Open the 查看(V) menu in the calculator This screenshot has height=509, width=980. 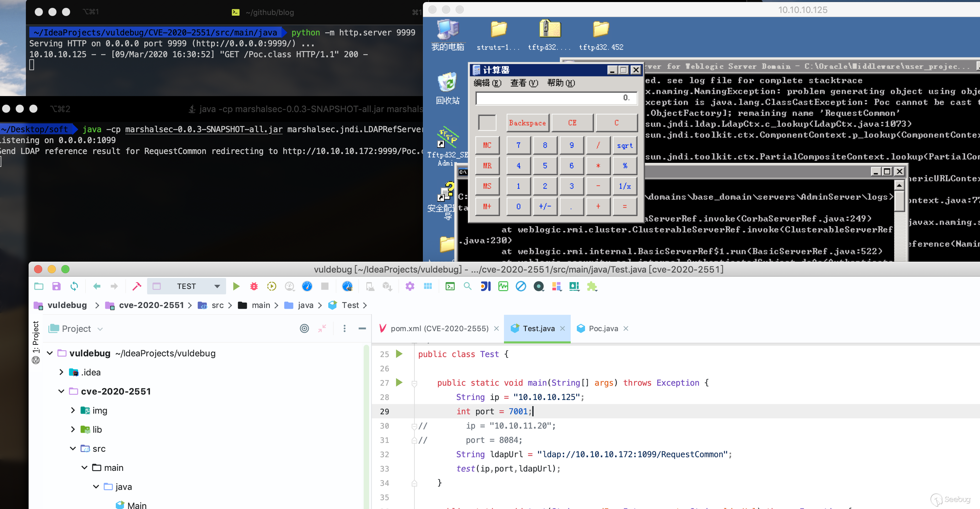524,83
